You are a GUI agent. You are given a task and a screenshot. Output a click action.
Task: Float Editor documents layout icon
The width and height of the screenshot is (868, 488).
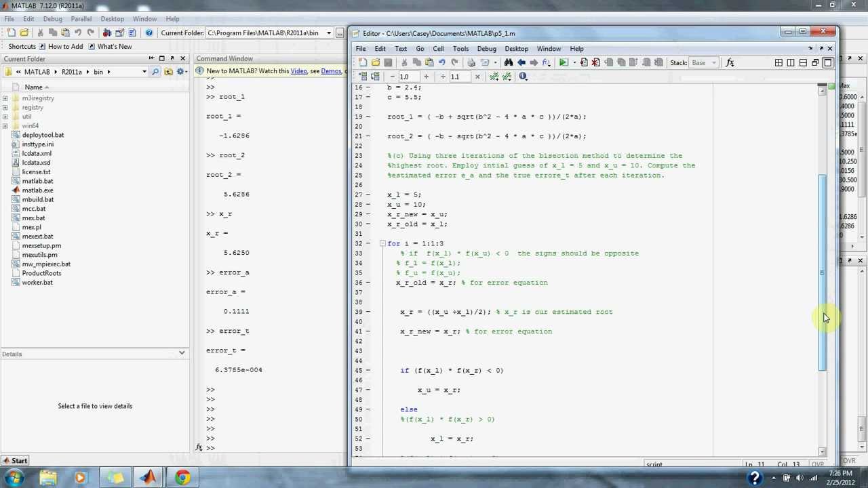[815, 62]
